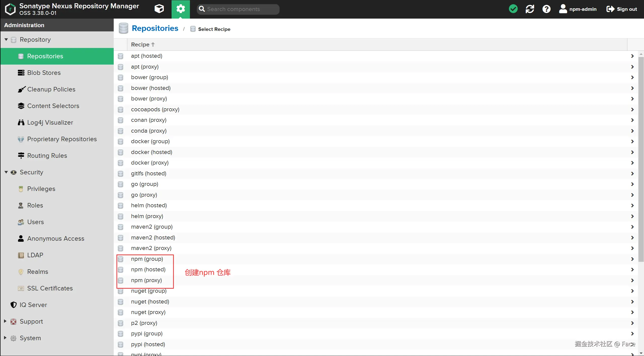
Task: Click the Search components input field
Action: click(x=241, y=9)
